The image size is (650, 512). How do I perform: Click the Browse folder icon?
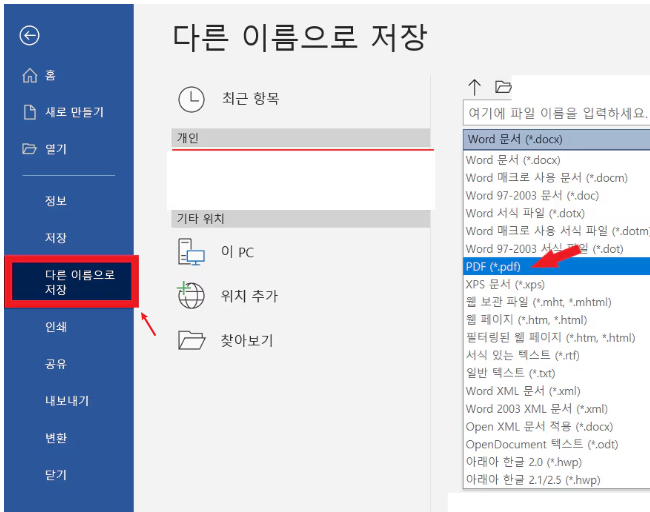pyautogui.click(x=192, y=340)
